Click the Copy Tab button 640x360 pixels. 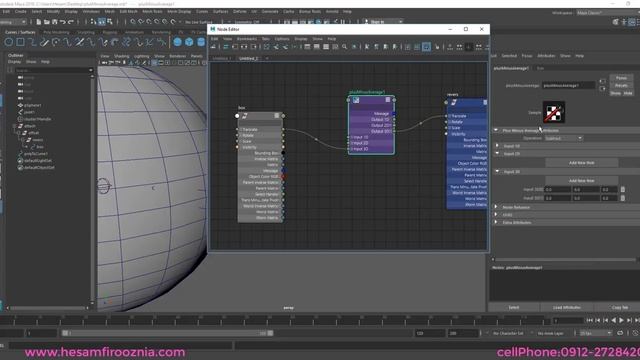pos(619,307)
